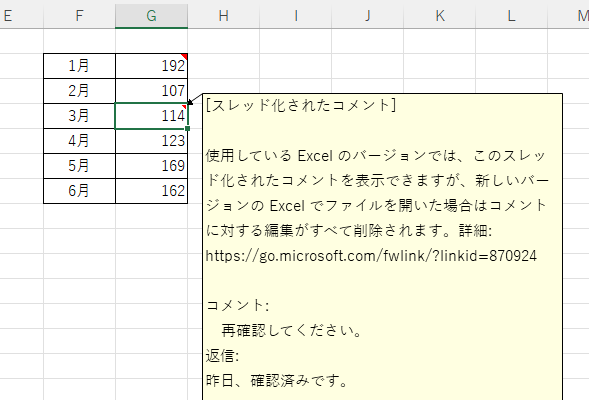
Task: Select the cell with value 169
Action: tap(151, 166)
